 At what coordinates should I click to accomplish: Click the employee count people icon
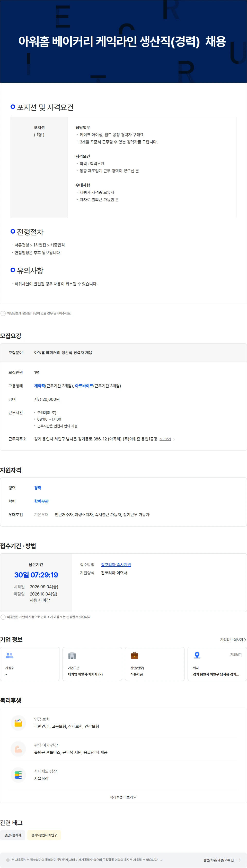pos(10,656)
